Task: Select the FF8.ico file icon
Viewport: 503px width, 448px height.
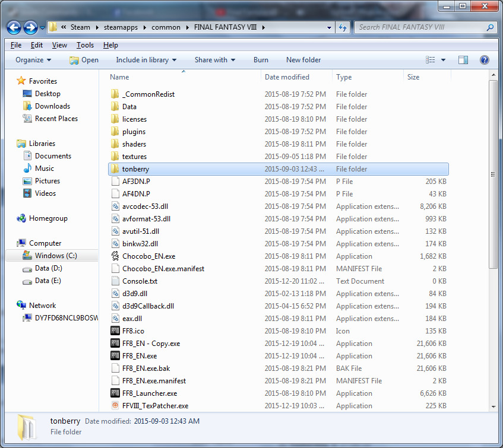Action: pos(115,331)
